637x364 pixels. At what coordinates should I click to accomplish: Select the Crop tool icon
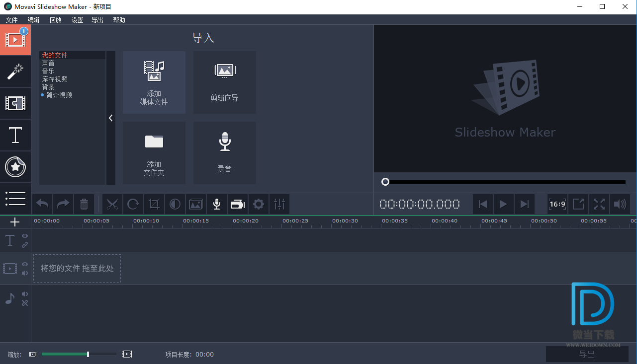click(x=154, y=204)
